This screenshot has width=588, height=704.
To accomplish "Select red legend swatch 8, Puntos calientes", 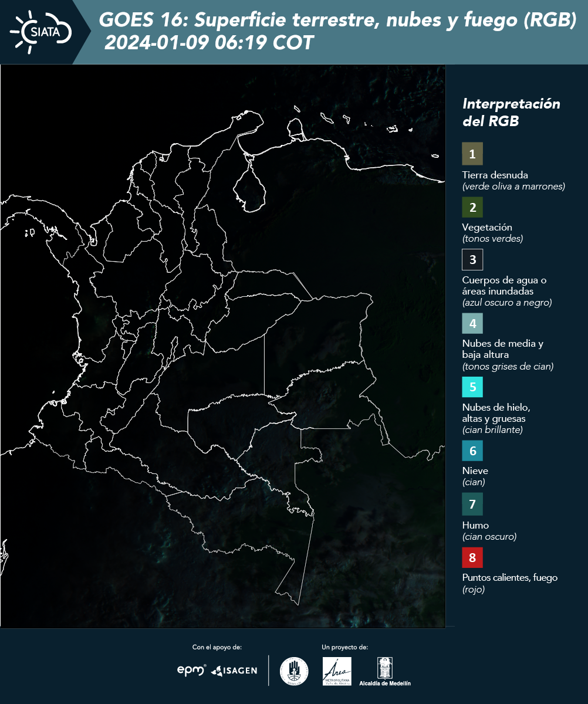I will 472,557.
